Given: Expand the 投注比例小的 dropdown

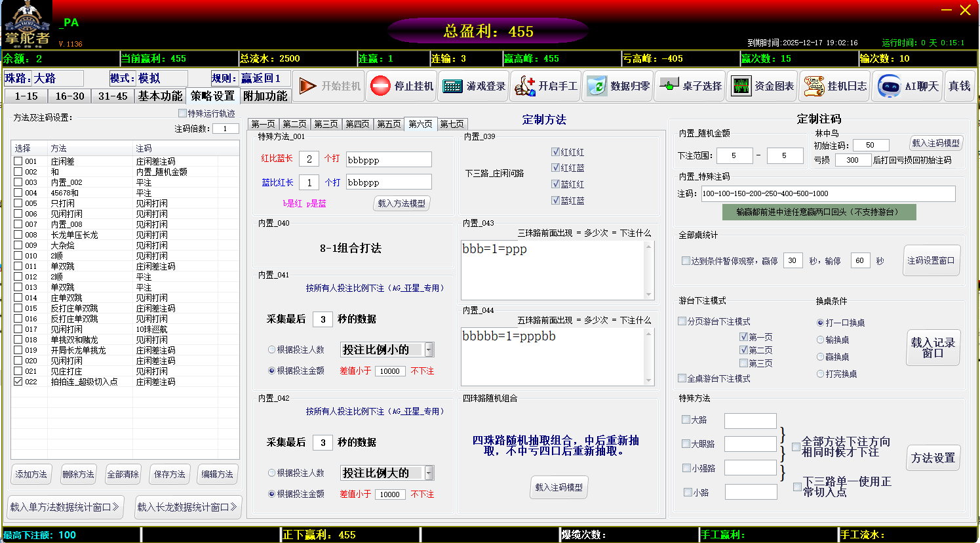Looking at the screenshot, I should tap(429, 350).
